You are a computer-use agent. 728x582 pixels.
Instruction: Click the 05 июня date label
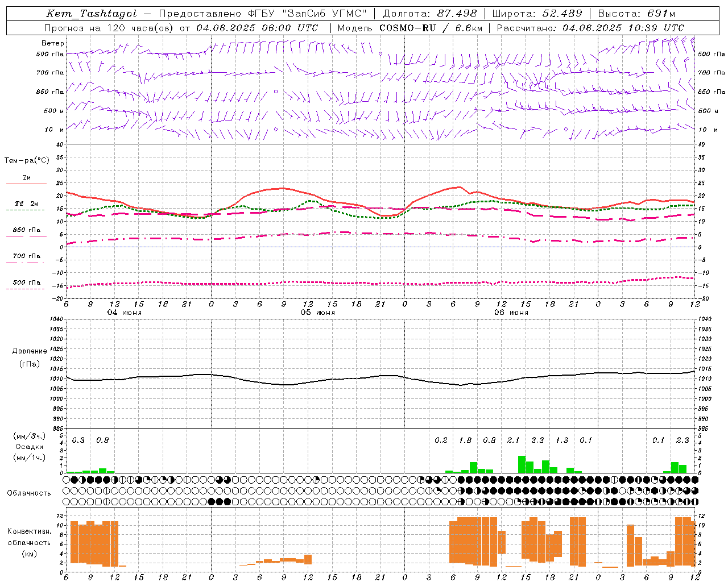click(318, 313)
